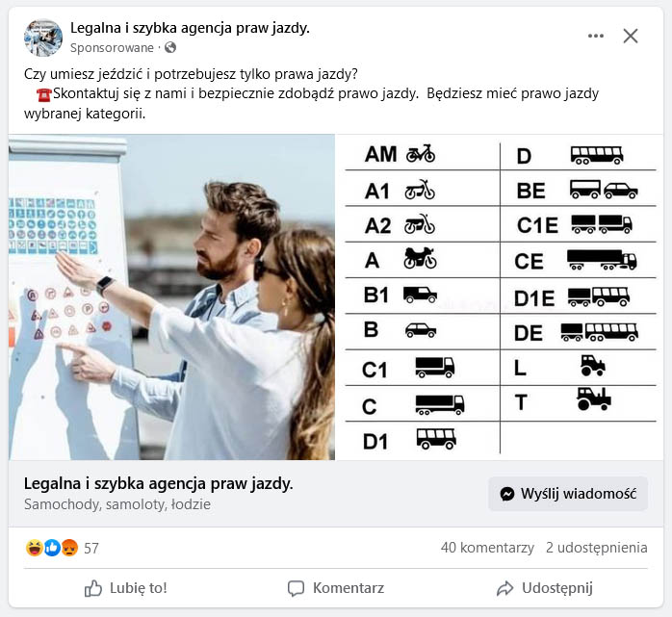
Task: Click the angry reaction emoji icon
Action: [x=69, y=548]
